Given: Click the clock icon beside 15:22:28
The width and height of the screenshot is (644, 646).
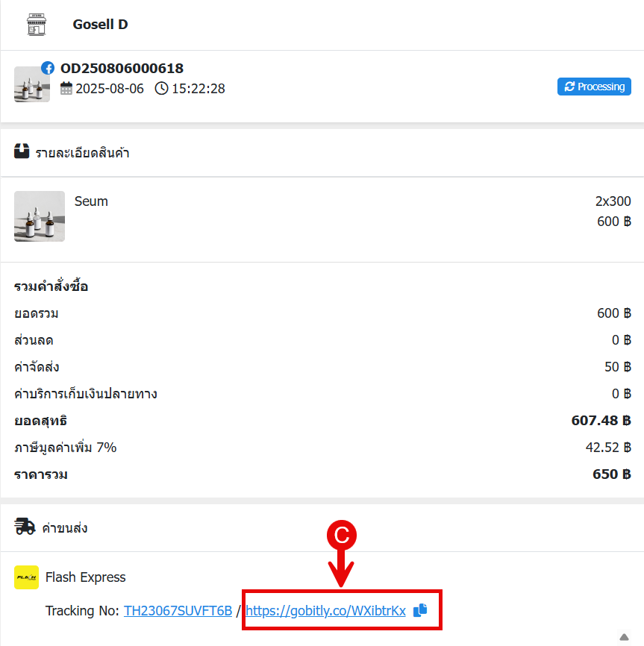Looking at the screenshot, I should (x=161, y=89).
